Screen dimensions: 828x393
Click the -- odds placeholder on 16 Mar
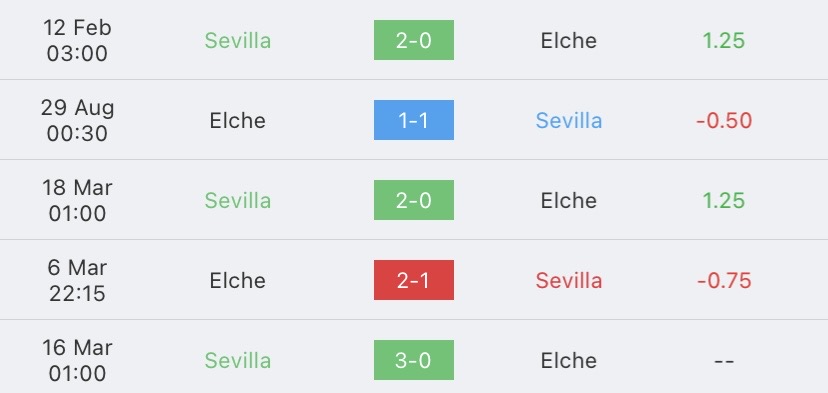[x=723, y=361]
